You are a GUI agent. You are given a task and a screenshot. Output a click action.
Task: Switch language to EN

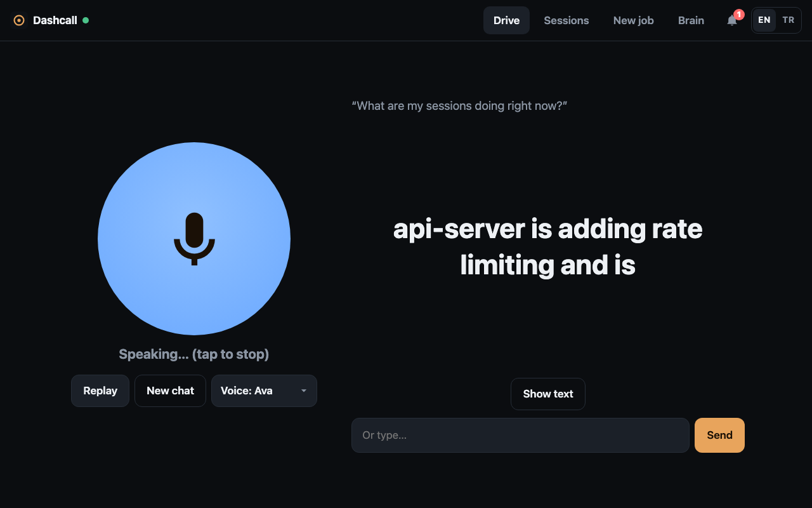pos(764,20)
